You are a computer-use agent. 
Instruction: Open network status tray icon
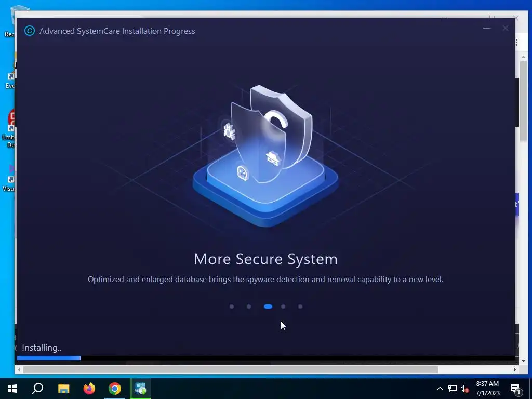453,389
